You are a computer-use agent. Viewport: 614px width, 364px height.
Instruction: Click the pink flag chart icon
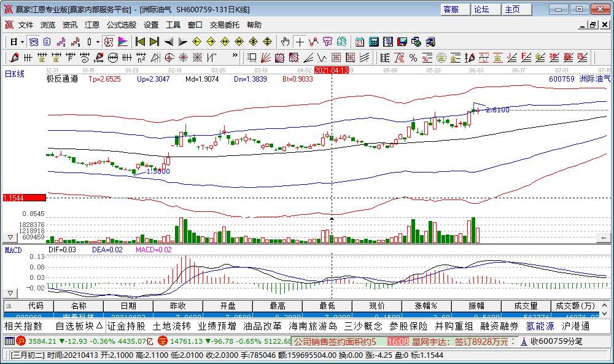coord(123,42)
